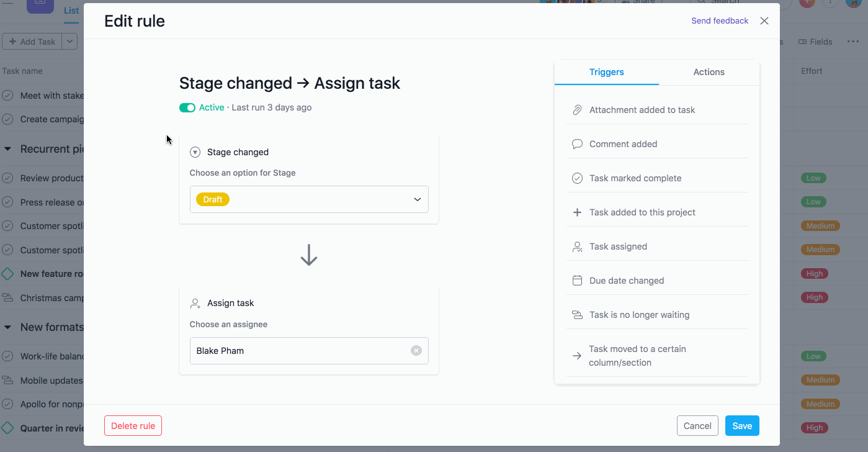Toggle the Active rule switch off
This screenshot has width=868, height=452.
(187, 107)
